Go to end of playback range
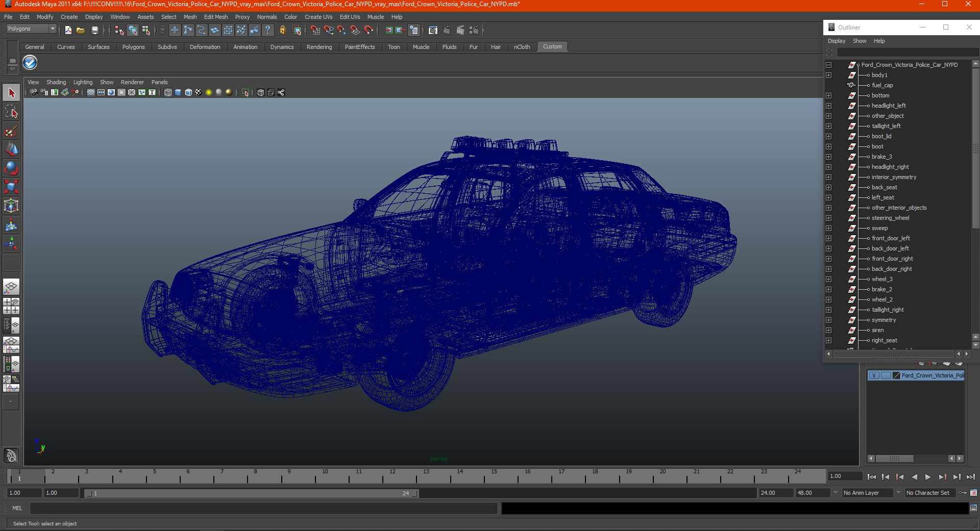 971,477
